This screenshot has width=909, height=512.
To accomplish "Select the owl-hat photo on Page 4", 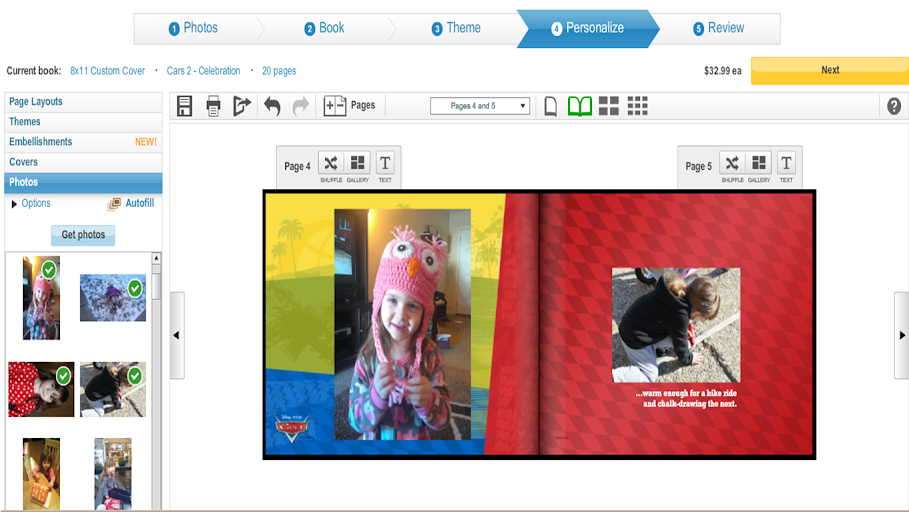I will pos(402,324).
